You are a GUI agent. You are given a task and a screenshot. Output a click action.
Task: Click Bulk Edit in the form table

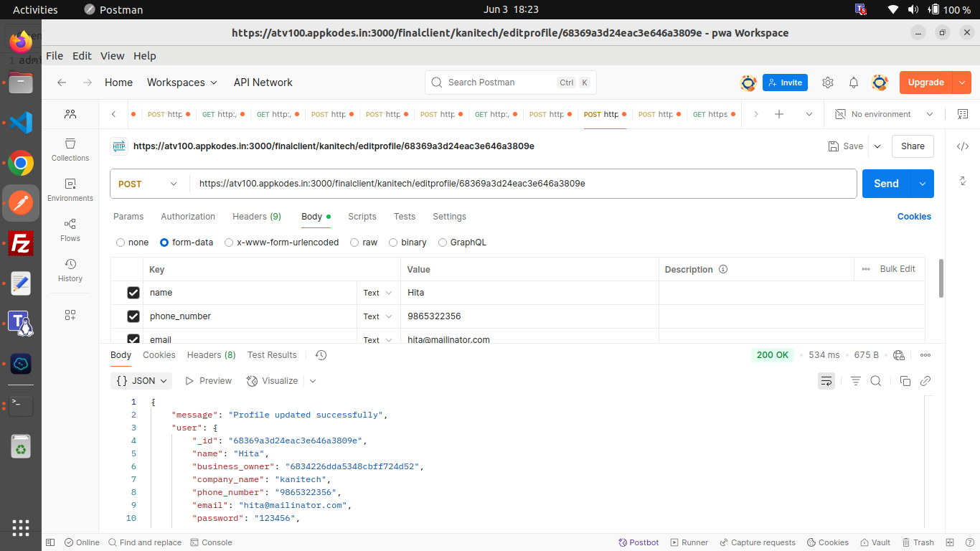point(897,269)
